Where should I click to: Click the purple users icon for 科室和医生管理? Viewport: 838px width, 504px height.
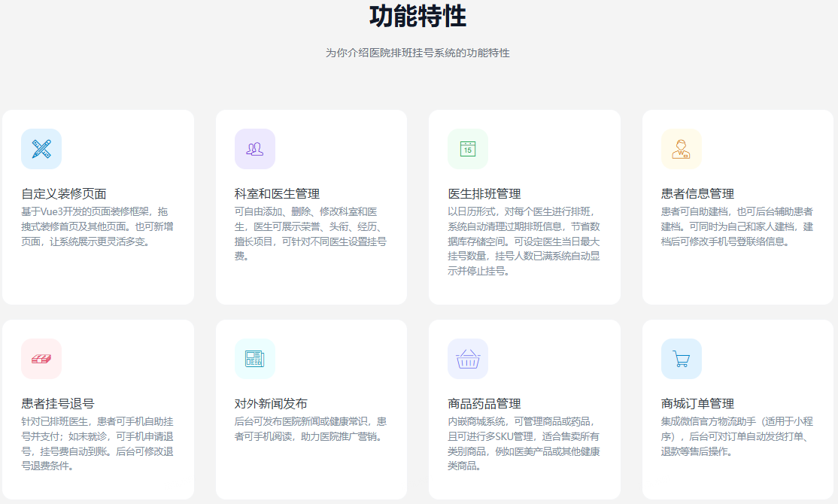click(255, 149)
